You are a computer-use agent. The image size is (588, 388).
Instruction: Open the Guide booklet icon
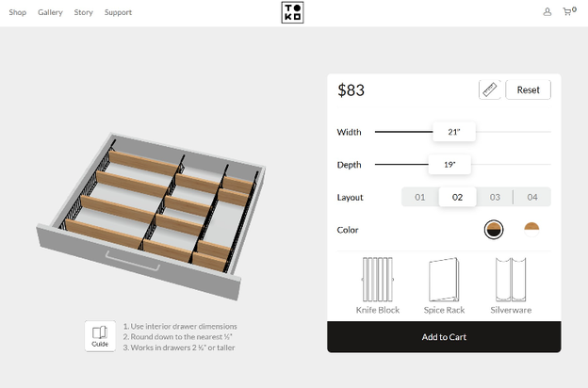[100, 335]
